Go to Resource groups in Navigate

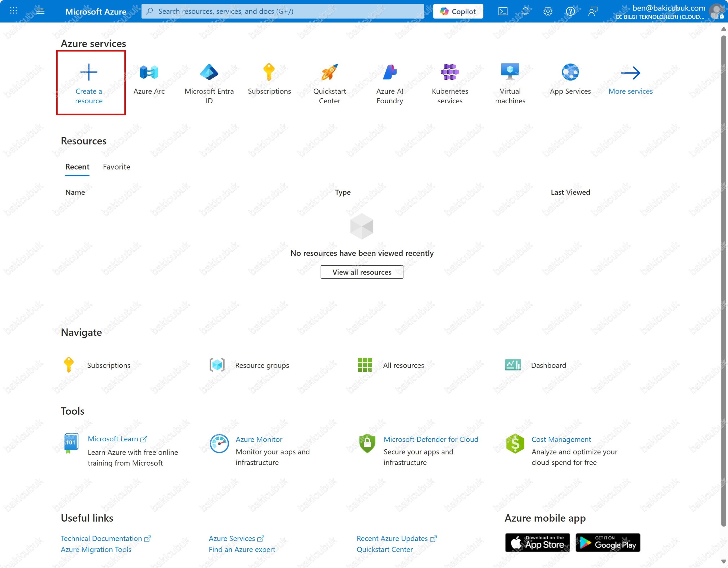click(262, 365)
